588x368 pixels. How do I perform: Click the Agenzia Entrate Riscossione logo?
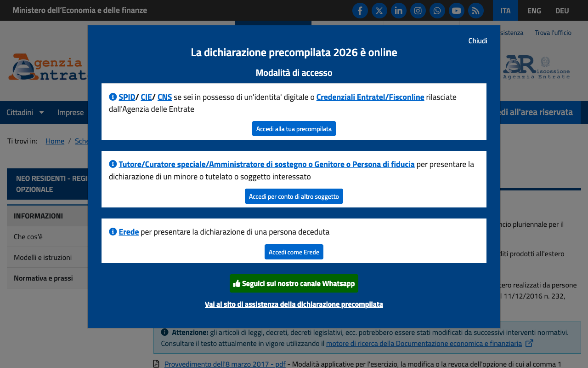point(537,67)
